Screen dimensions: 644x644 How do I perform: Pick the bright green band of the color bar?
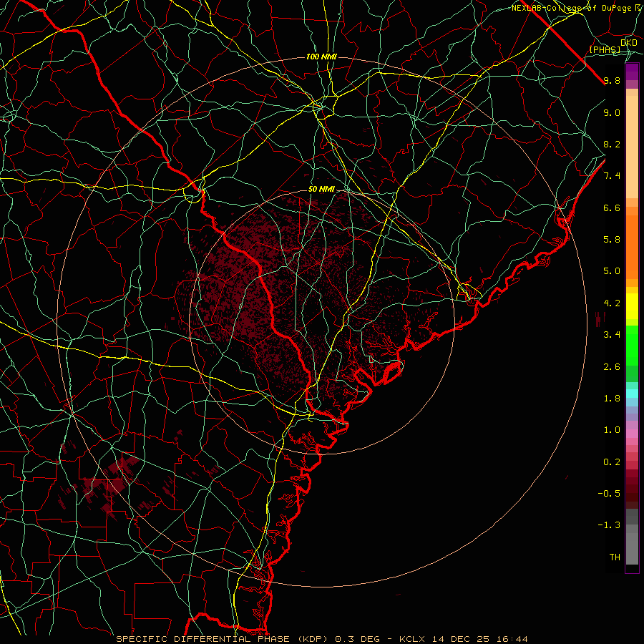tap(632, 345)
